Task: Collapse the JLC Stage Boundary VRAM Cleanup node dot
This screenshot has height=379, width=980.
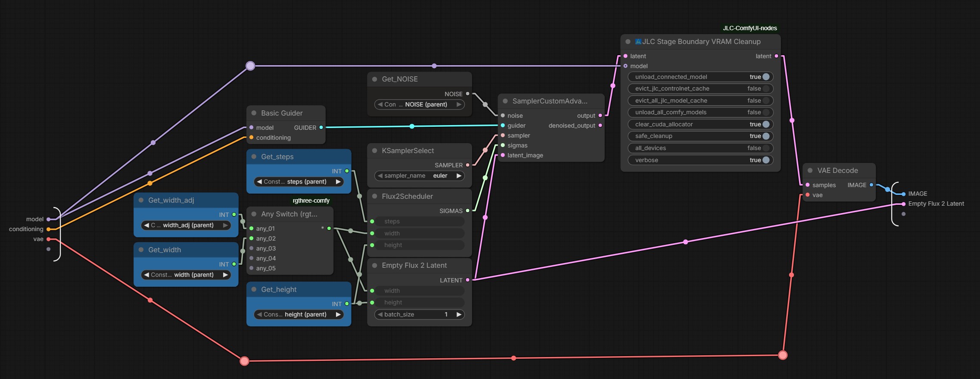Action: (x=628, y=41)
